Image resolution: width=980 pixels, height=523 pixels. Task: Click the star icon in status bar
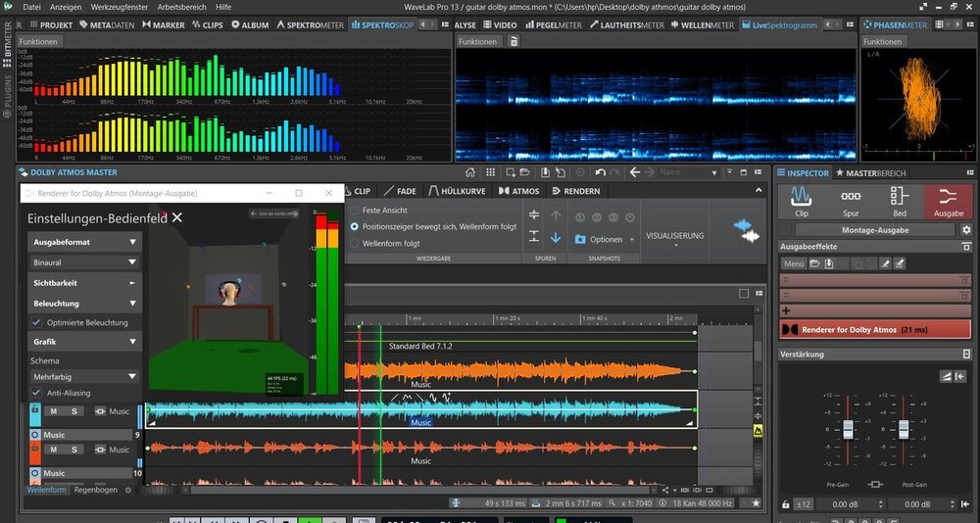[756, 503]
